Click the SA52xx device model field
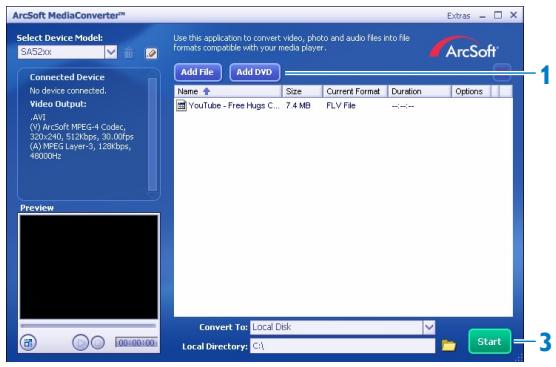Screen dimensions: 556x367 click(x=61, y=52)
